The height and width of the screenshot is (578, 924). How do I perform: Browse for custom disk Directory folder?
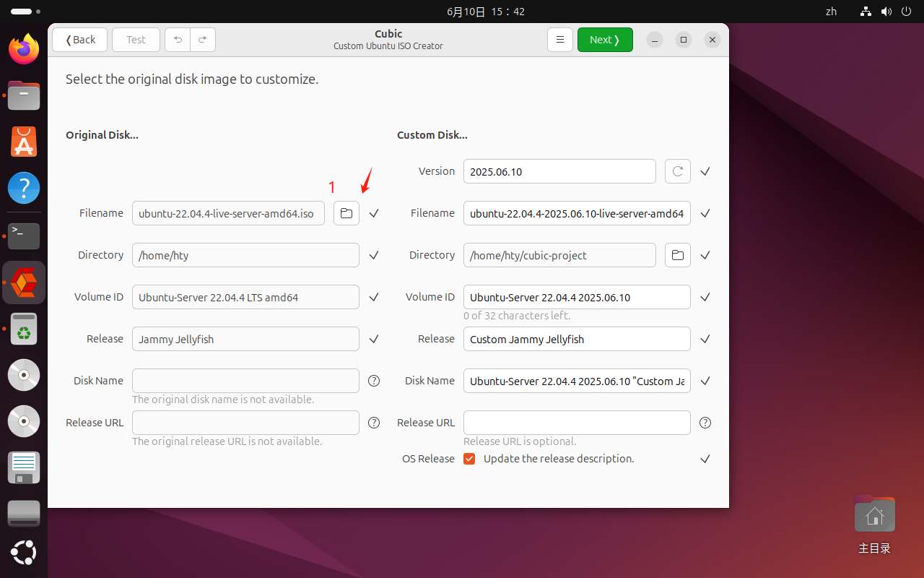click(678, 255)
